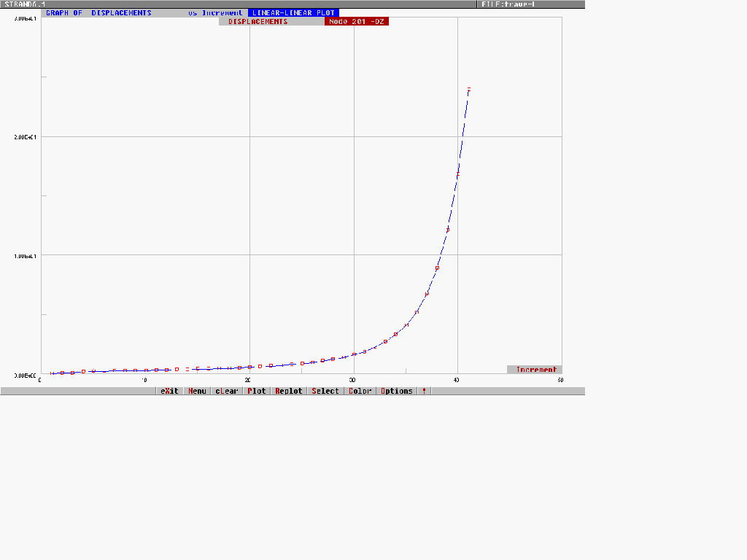Click the LINEAR-LINEAR PLOT label
Screen dimensions: 747x560
click(x=293, y=13)
